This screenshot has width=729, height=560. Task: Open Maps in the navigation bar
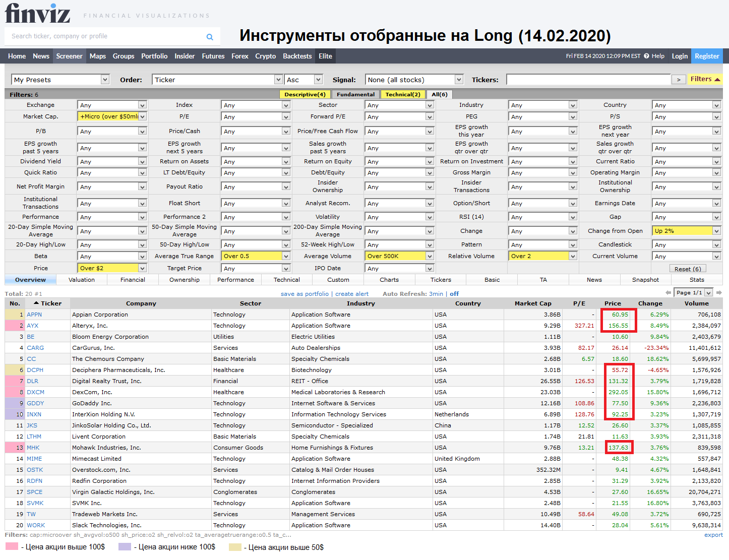coord(98,56)
